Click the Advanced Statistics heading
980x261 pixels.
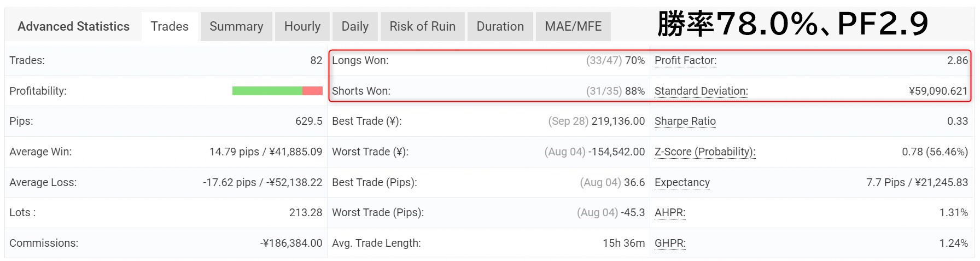pos(73,26)
